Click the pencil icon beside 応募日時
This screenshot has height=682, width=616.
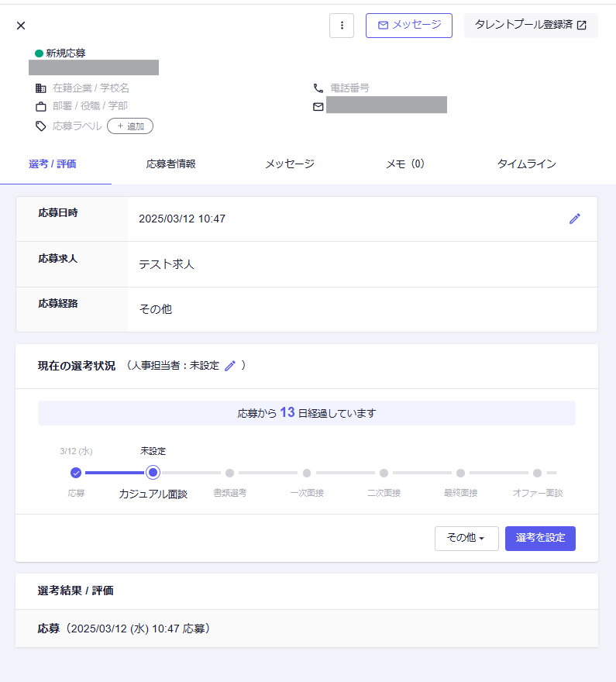point(574,219)
